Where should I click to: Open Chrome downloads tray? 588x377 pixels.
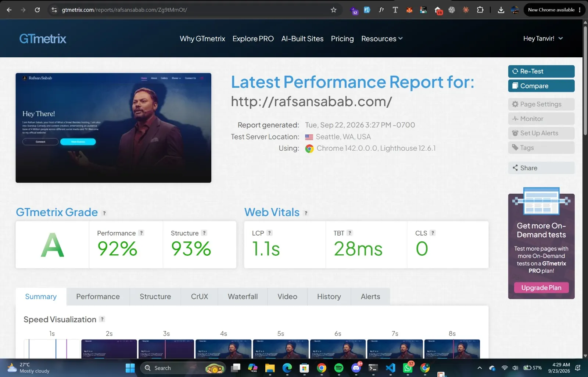(x=501, y=10)
